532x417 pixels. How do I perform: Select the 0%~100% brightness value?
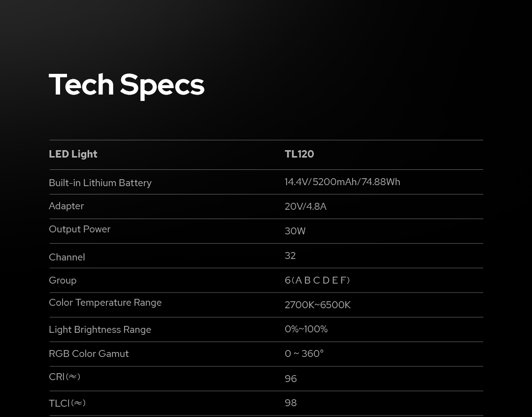point(306,329)
